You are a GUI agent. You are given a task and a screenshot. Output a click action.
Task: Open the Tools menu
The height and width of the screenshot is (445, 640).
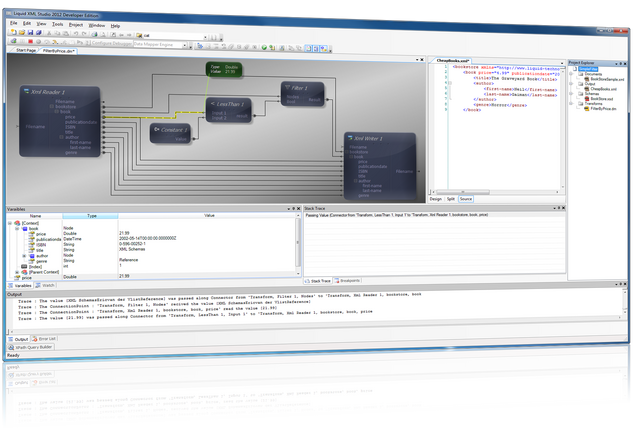tap(58, 24)
